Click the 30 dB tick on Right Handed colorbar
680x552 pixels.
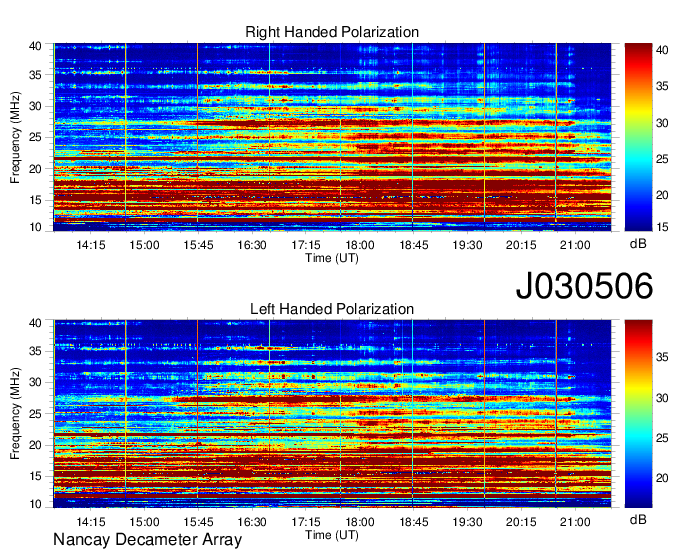coord(662,123)
